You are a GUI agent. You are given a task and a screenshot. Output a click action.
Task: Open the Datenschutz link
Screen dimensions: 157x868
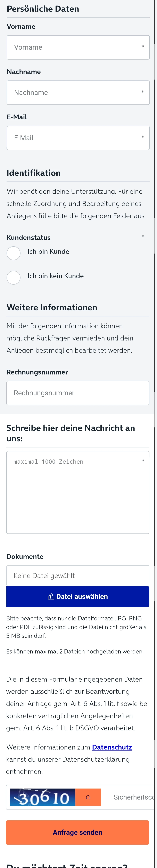[x=112, y=747]
